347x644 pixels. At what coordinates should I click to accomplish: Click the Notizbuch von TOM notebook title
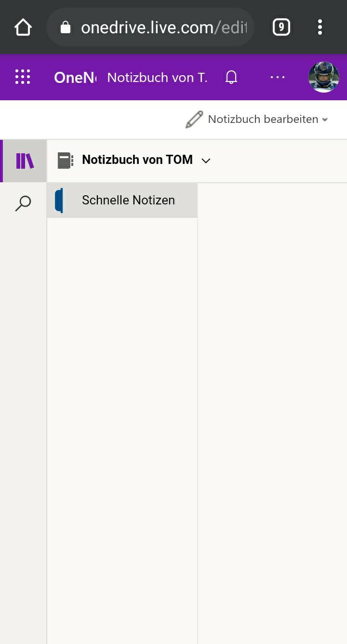137,160
